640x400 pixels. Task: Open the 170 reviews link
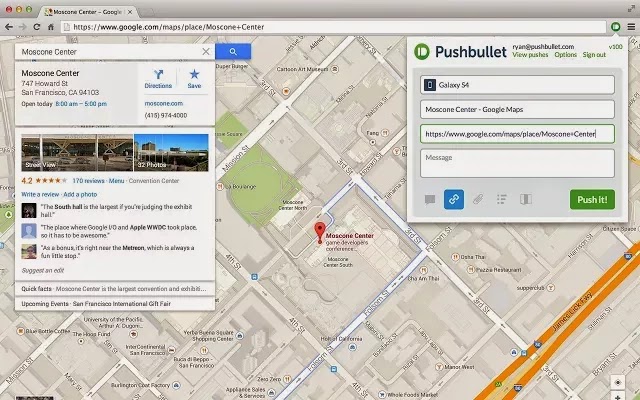point(88,181)
